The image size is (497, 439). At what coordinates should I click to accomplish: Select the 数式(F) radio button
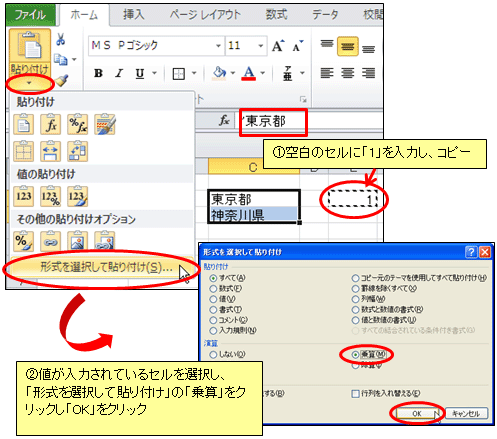point(213,289)
